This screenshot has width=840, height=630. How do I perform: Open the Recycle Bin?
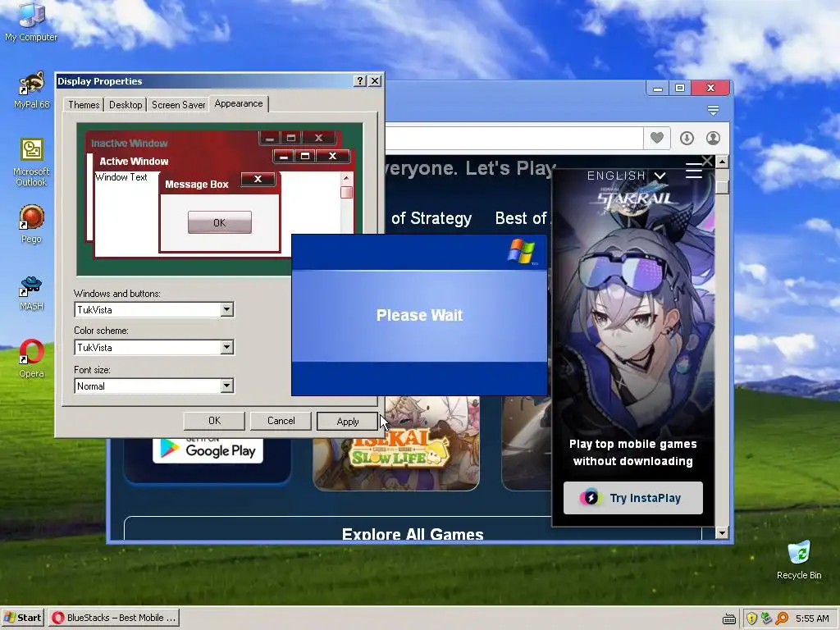click(x=799, y=560)
